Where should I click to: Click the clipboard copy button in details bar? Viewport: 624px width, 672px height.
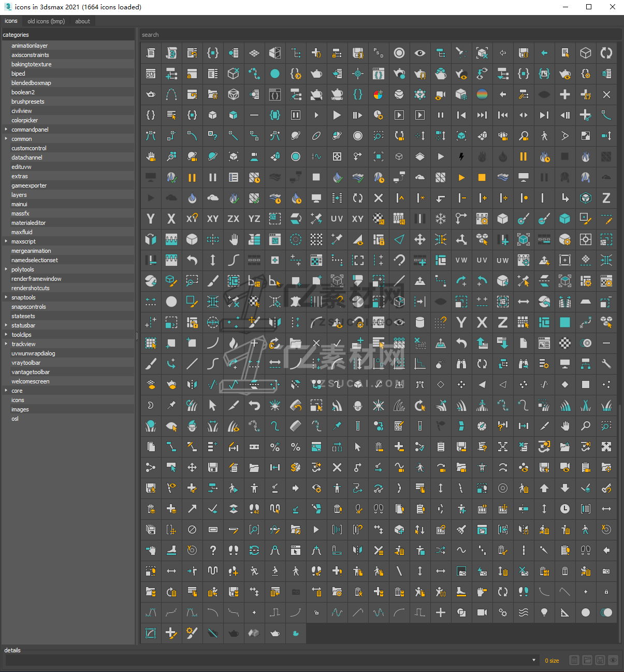pos(574,660)
